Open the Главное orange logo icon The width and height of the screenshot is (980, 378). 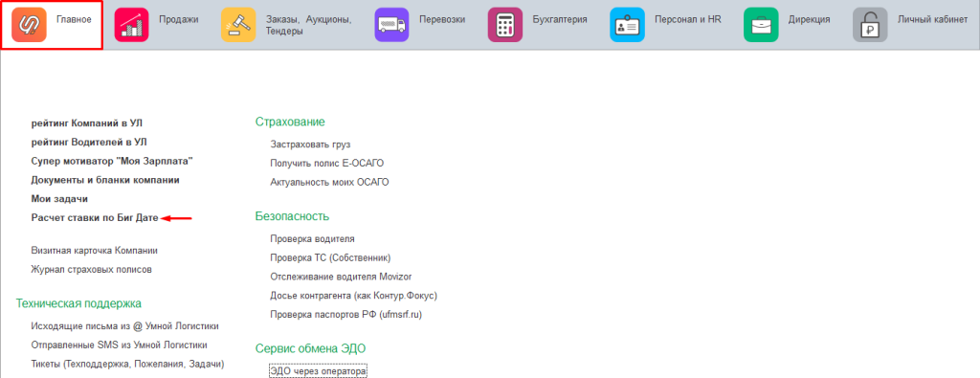tap(29, 25)
